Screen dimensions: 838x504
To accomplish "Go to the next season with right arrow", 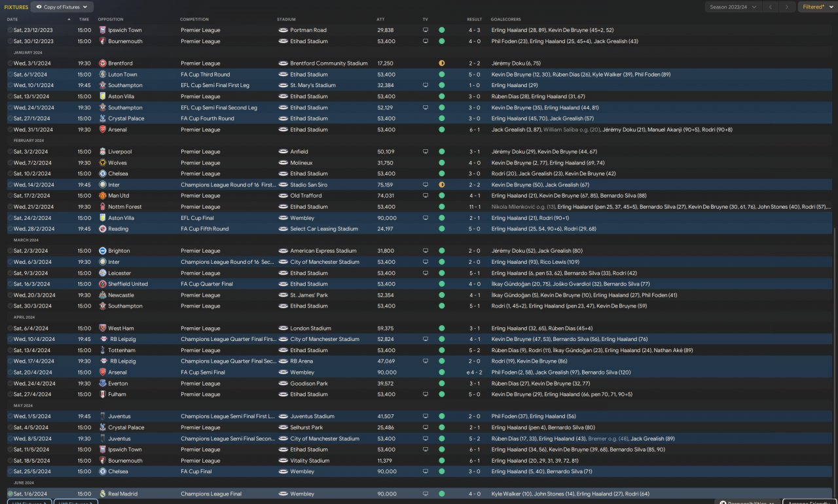I will tap(787, 7).
